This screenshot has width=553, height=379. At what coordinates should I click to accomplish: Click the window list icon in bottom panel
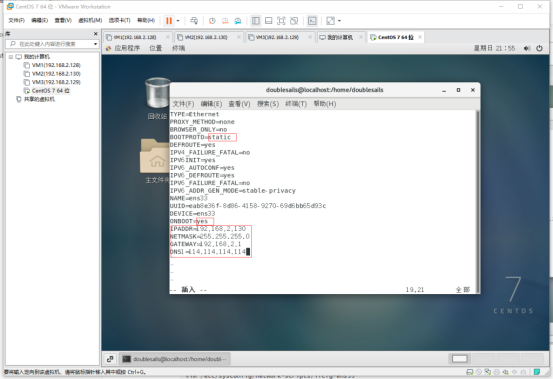point(110,359)
